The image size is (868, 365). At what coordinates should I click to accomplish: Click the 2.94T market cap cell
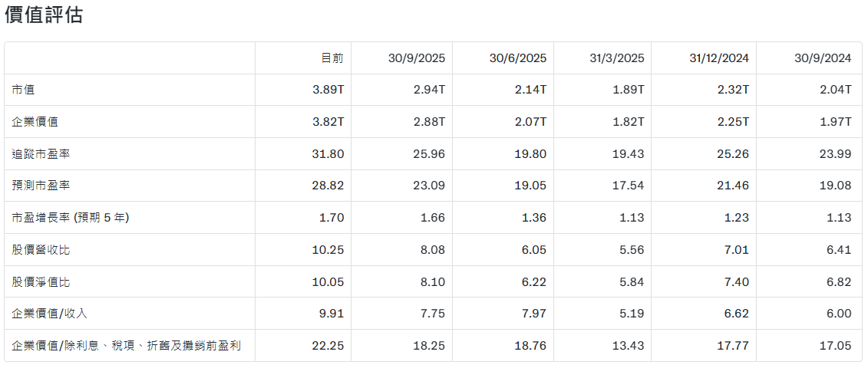click(429, 90)
